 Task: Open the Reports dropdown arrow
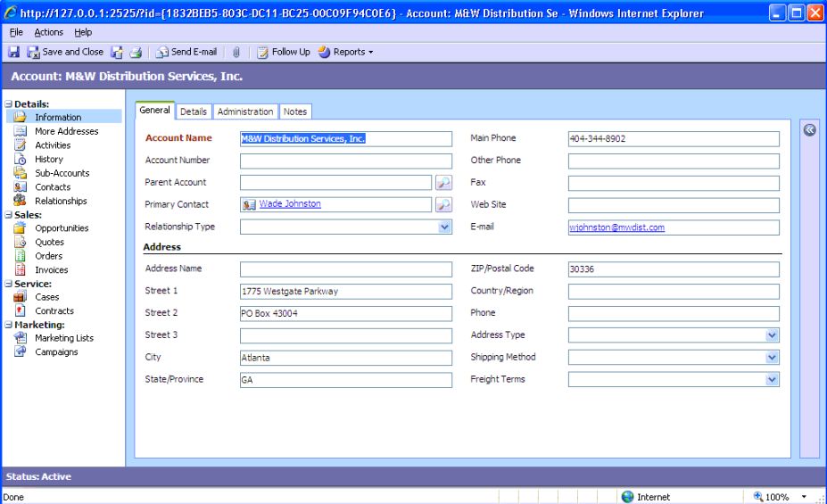pyautogui.click(x=371, y=53)
